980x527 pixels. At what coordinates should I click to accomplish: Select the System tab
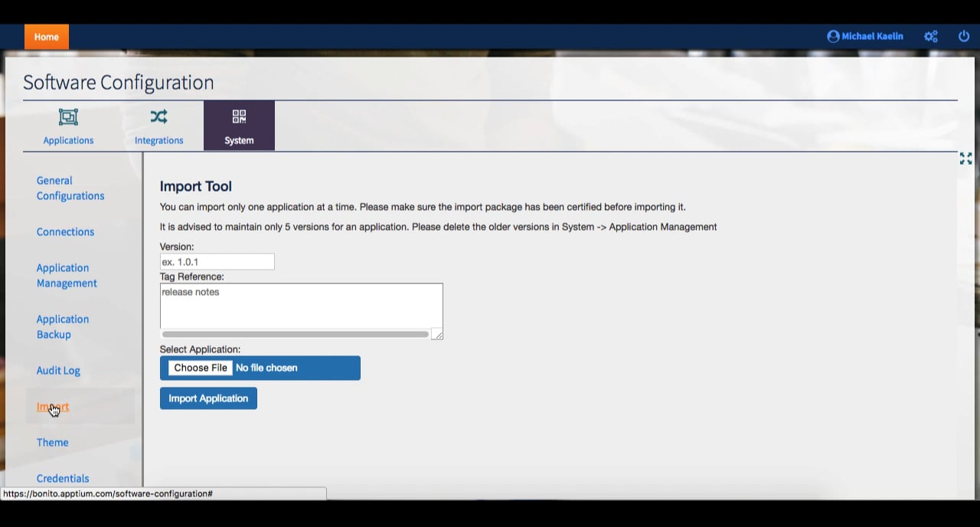click(x=239, y=126)
